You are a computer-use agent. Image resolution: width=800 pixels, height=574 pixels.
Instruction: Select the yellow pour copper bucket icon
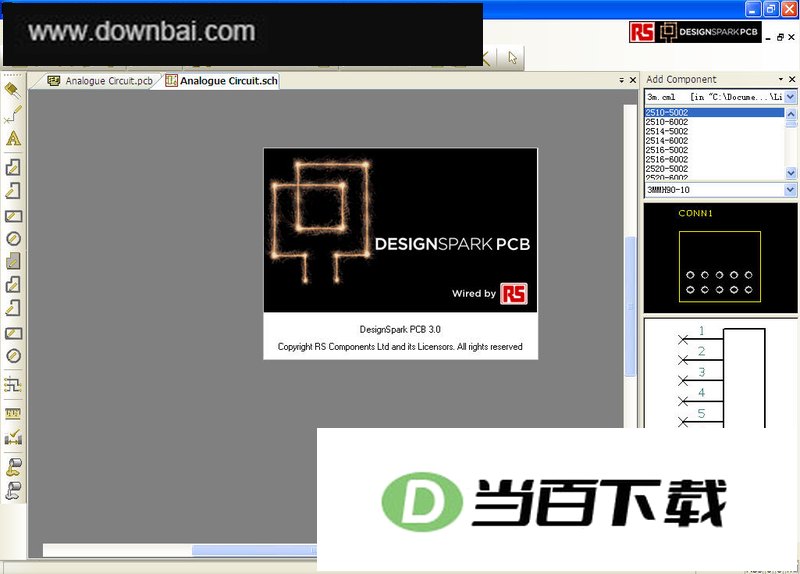click(13, 467)
